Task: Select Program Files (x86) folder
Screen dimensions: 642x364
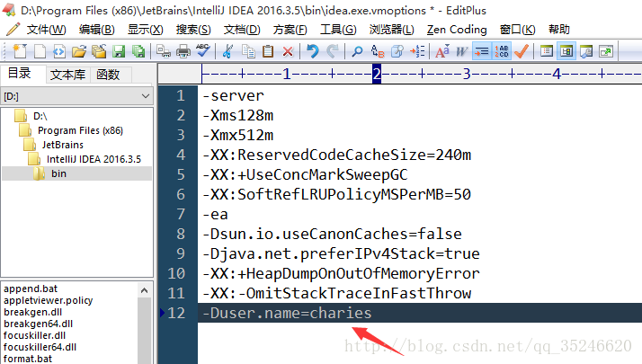Action: 80,130
